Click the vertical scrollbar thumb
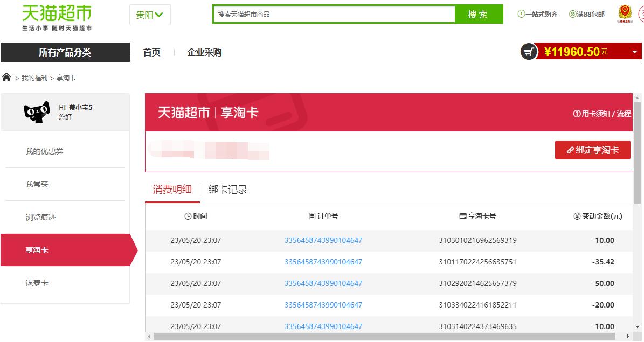Viewport: 644px width, 342px height. tap(638, 153)
